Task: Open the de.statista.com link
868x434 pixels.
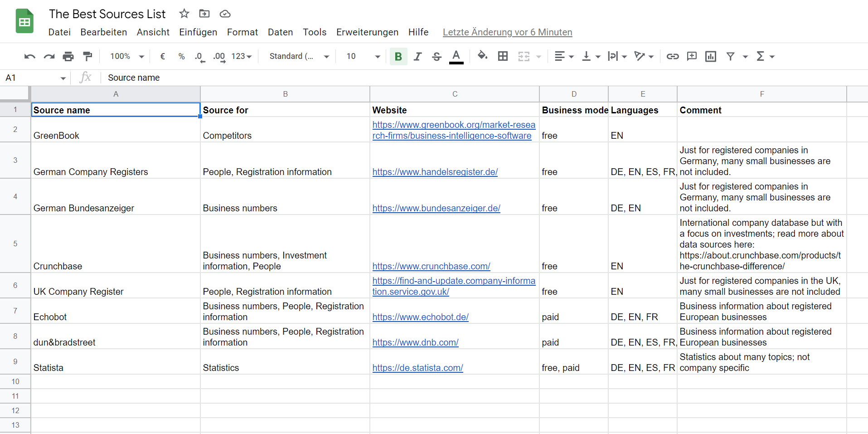Action: (418, 368)
